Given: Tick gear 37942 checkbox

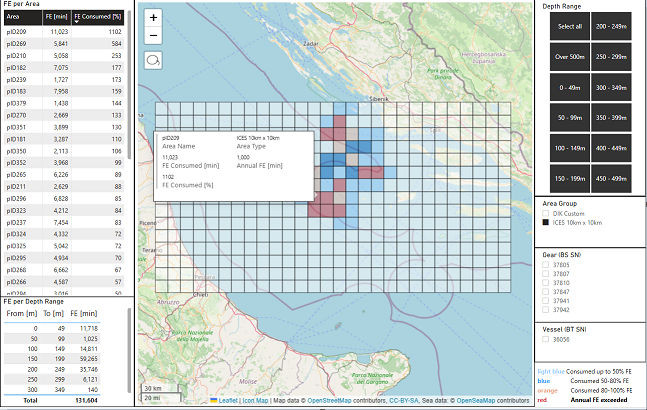Looking at the screenshot, I should (x=544, y=310).
